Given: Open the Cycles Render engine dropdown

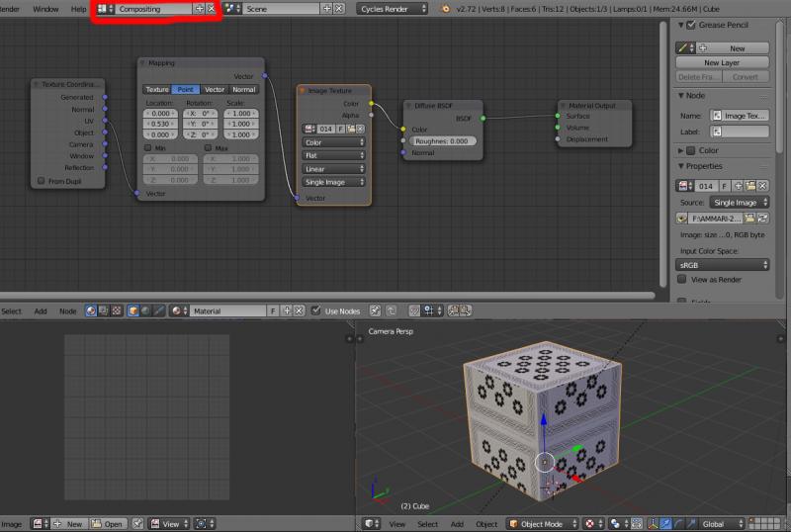Looking at the screenshot, I should (393, 8).
